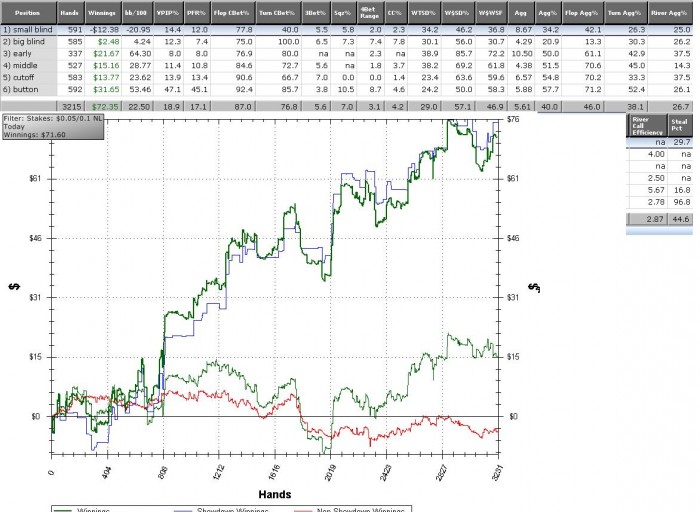
Task: Click the early W$WSF value '72.2'
Action: point(496,54)
